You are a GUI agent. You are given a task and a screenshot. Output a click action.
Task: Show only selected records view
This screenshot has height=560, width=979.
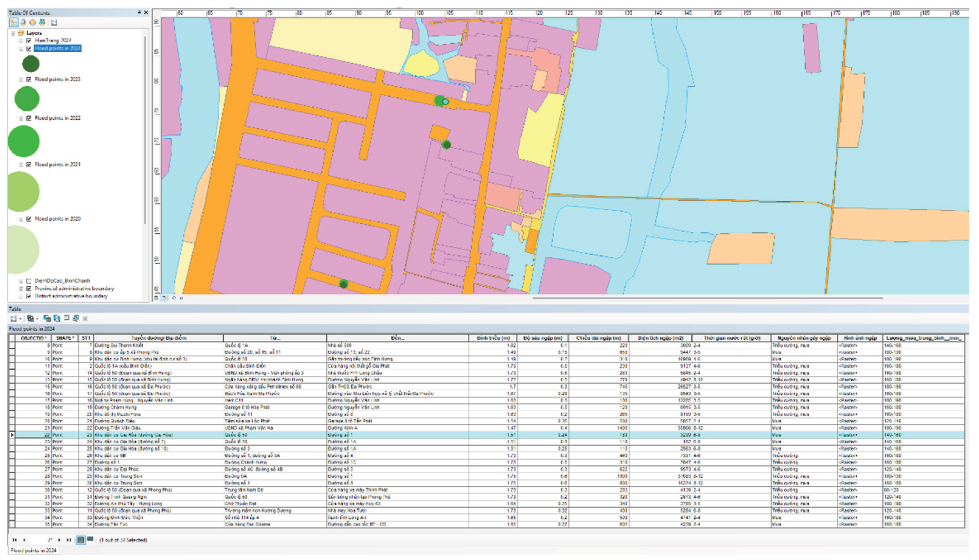pos(90,539)
